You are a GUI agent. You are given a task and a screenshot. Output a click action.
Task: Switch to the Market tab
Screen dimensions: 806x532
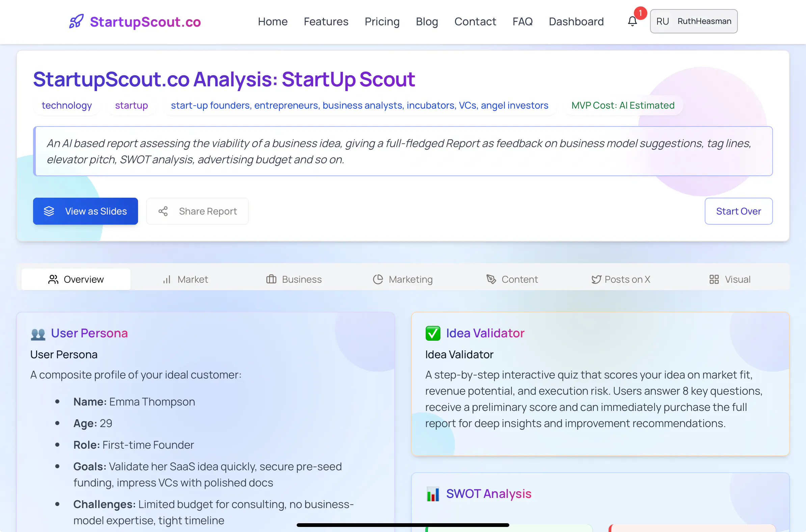click(x=185, y=279)
